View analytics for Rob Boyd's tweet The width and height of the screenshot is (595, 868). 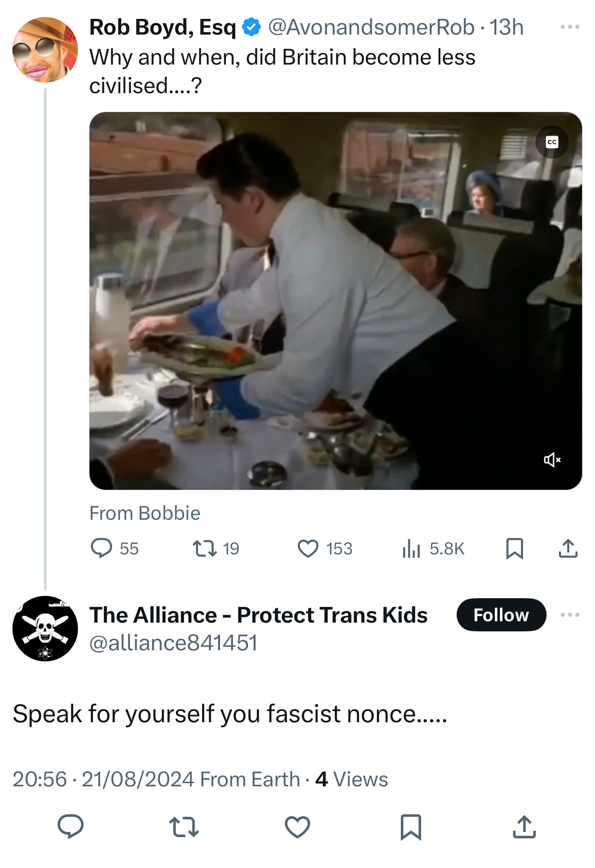[411, 548]
